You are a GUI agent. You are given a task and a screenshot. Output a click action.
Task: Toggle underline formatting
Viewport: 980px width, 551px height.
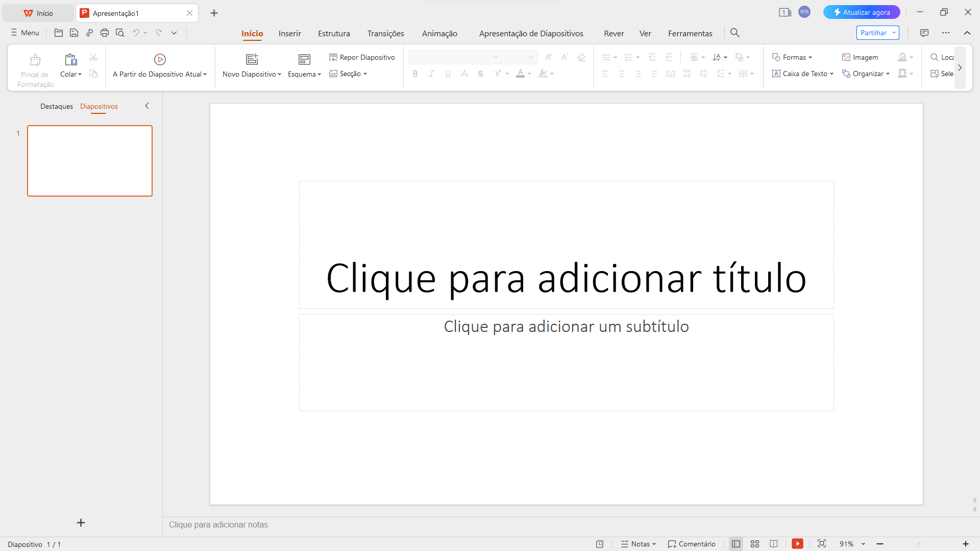pos(448,74)
